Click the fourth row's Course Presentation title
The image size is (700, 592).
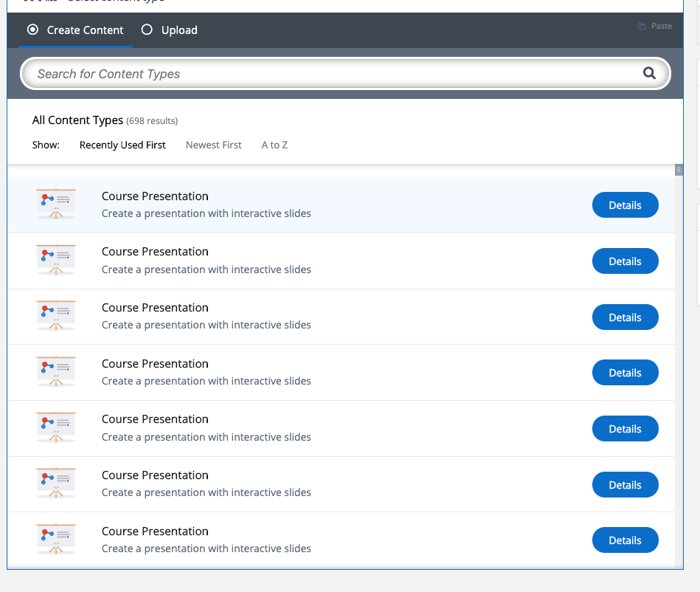[155, 364]
